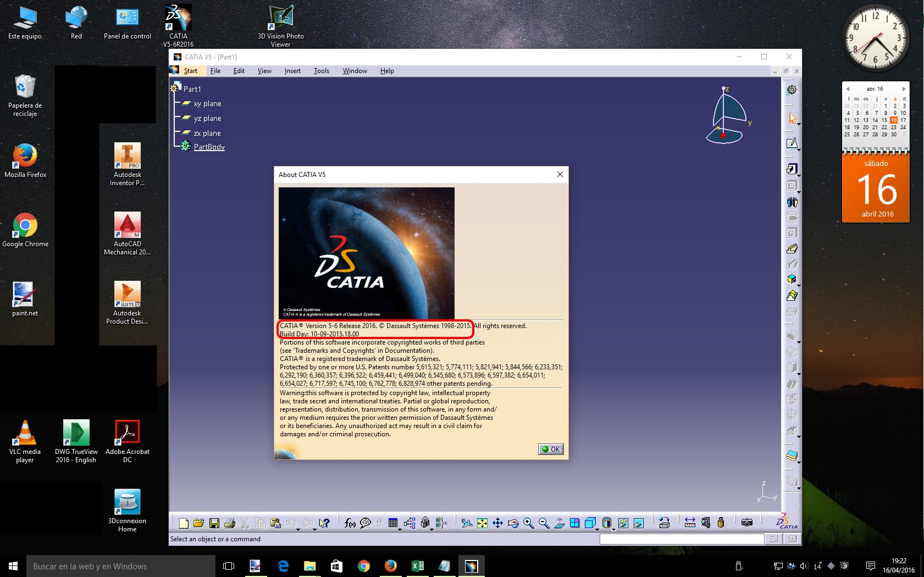924x577 pixels.
Task: Open the View menu
Action: (264, 71)
